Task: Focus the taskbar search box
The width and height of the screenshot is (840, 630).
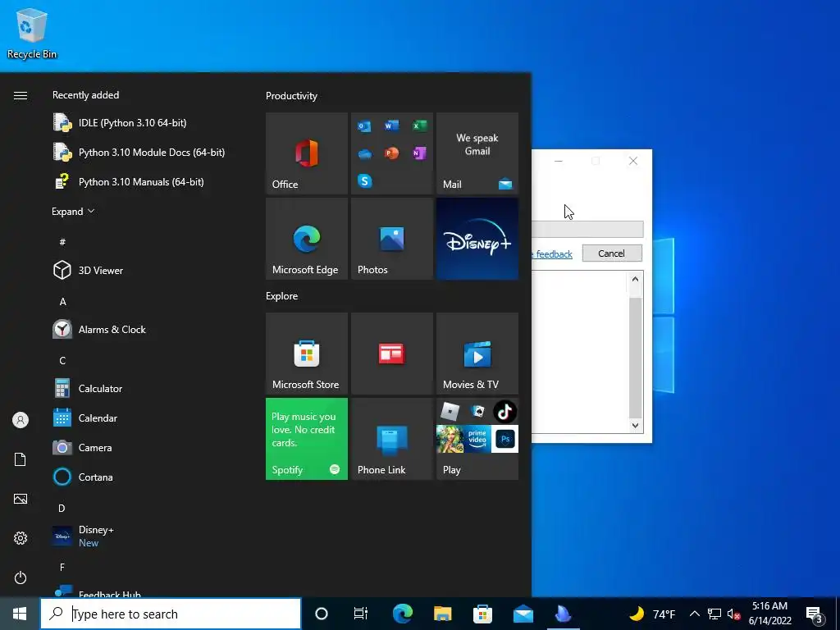Action: 171,614
